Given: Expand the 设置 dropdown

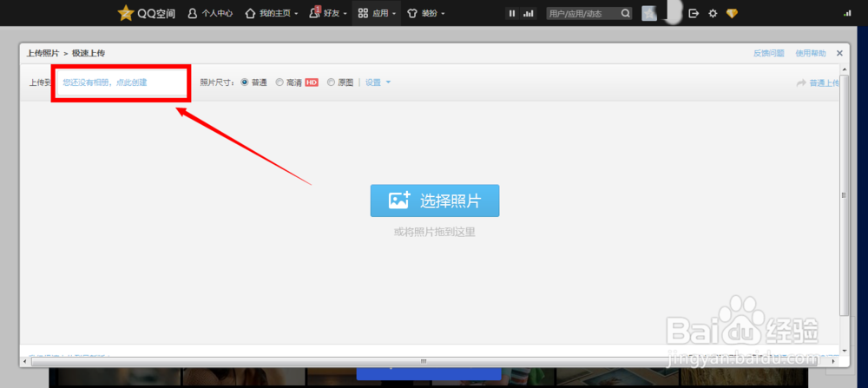Looking at the screenshot, I should (378, 82).
